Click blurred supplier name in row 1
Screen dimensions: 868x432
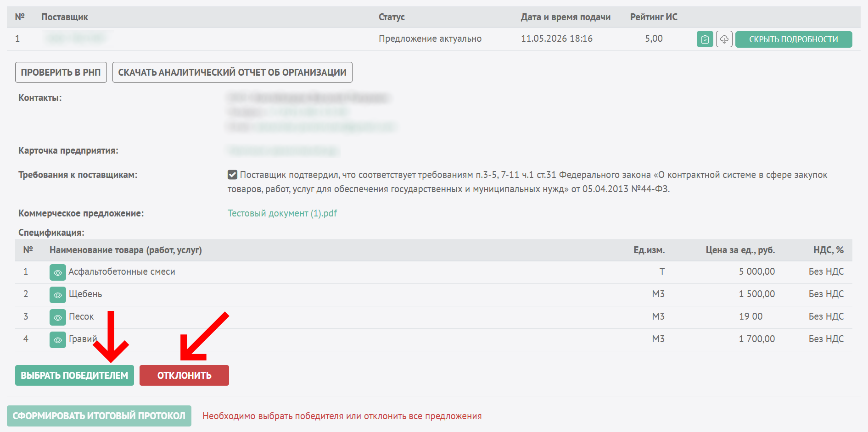[77, 39]
